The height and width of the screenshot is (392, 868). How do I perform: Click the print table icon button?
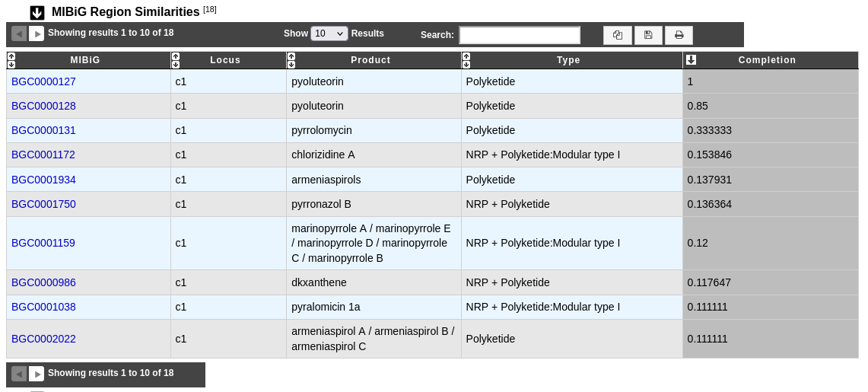pos(679,36)
